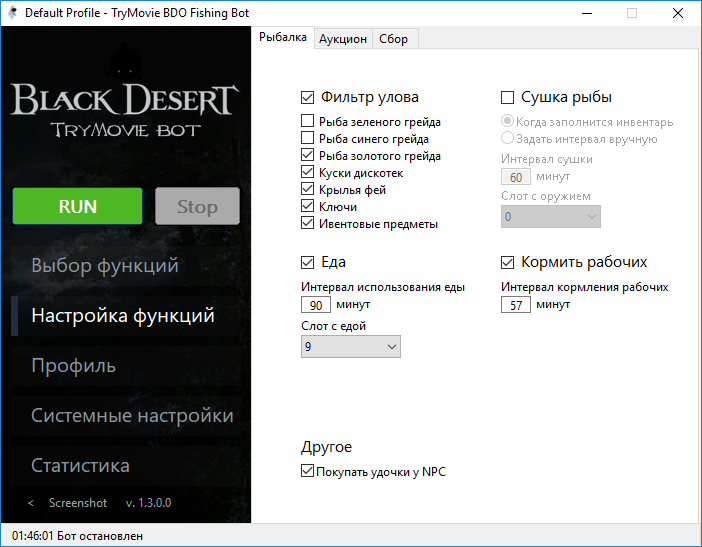Click the Screenshot link in sidebar
Screen dimensions: 702x547
tap(78, 503)
